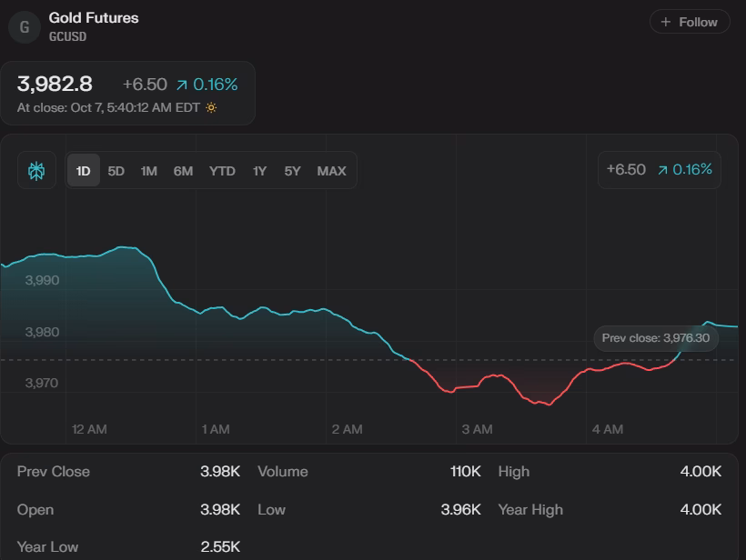Click the 5Y range selector

pyautogui.click(x=292, y=170)
